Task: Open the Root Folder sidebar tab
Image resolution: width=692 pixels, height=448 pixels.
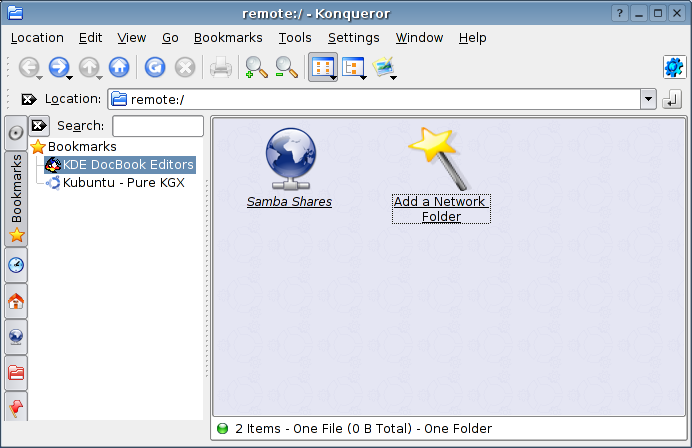Action: pyautogui.click(x=16, y=373)
